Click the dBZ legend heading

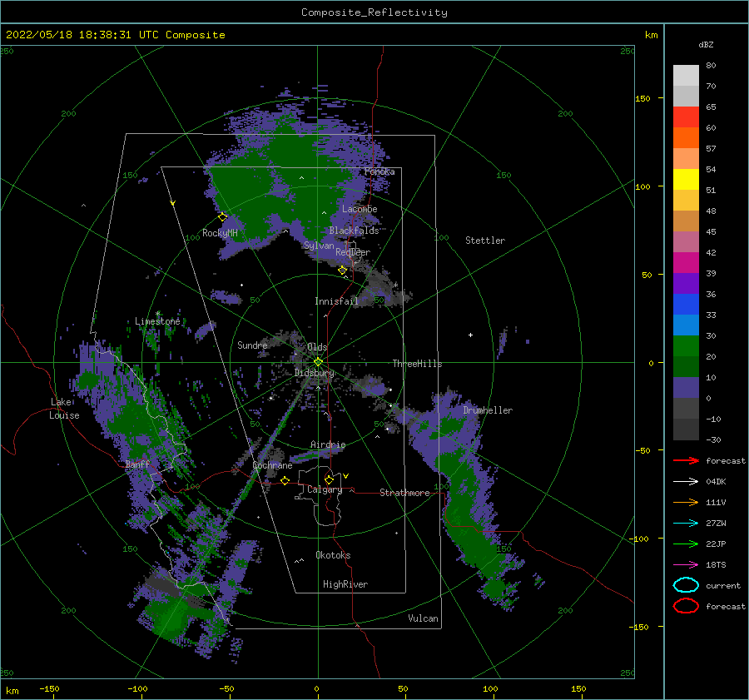706,44
